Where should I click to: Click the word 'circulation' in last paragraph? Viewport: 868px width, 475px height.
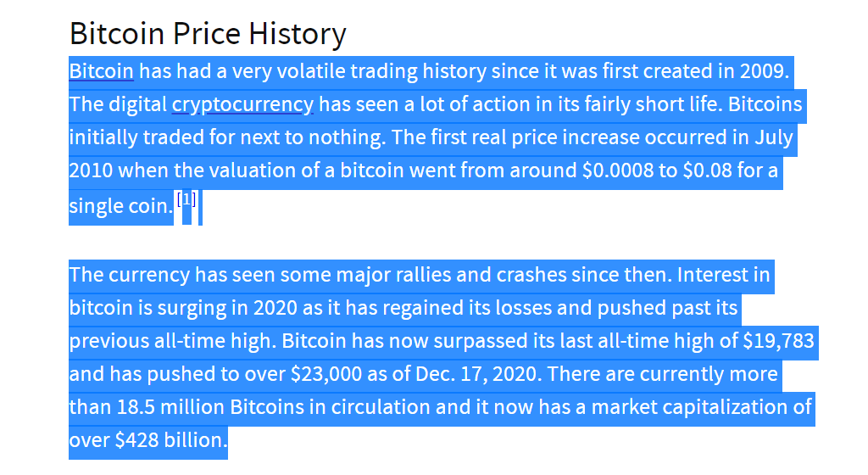[x=381, y=407]
